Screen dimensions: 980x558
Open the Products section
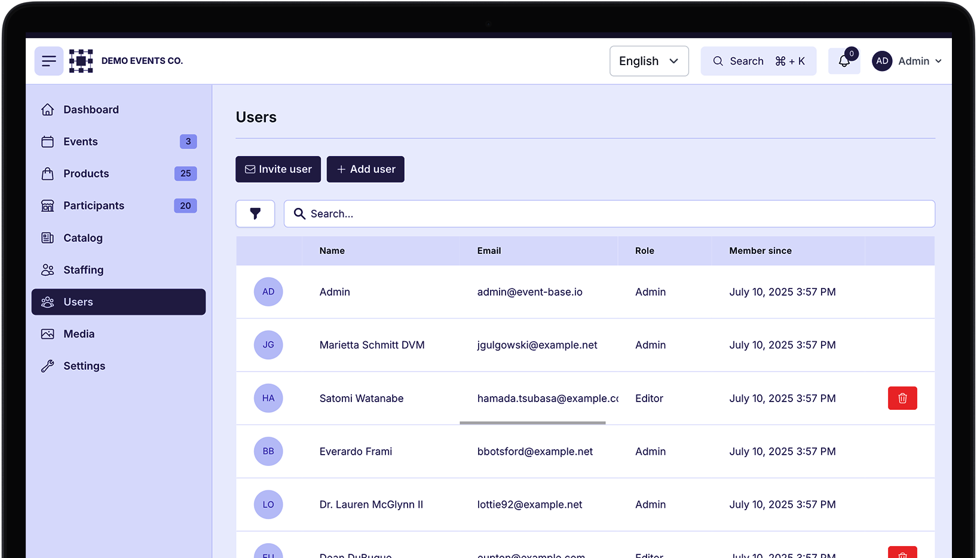click(118, 174)
